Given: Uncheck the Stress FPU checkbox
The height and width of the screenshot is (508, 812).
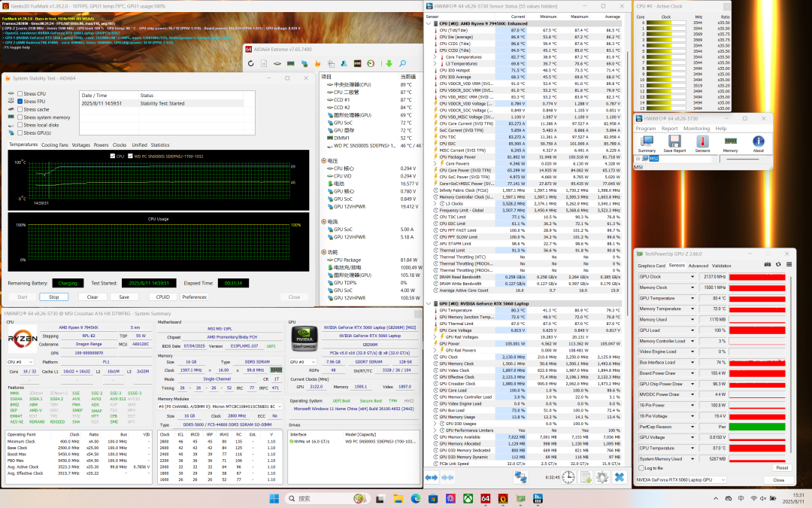Looking at the screenshot, I should coord(20,102).
